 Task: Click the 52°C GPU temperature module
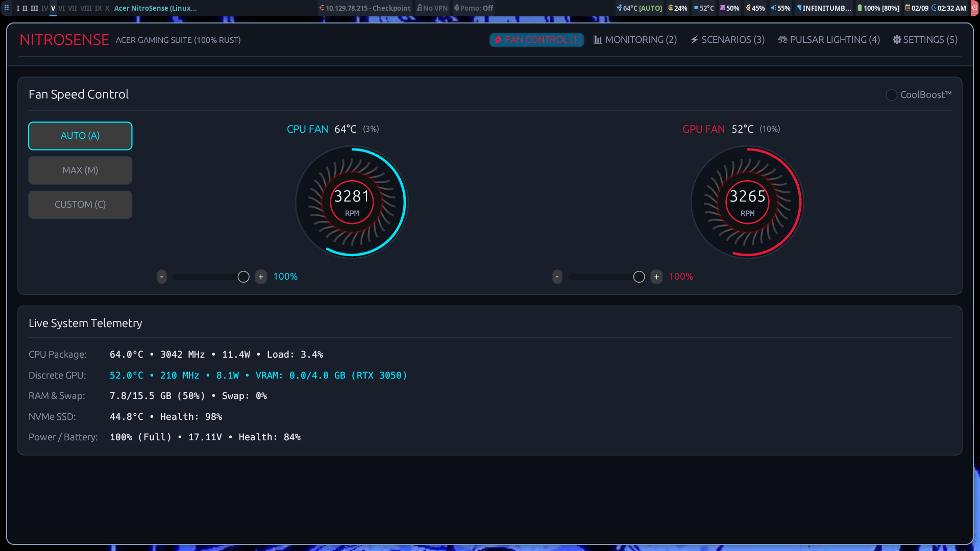coord(704,8)
